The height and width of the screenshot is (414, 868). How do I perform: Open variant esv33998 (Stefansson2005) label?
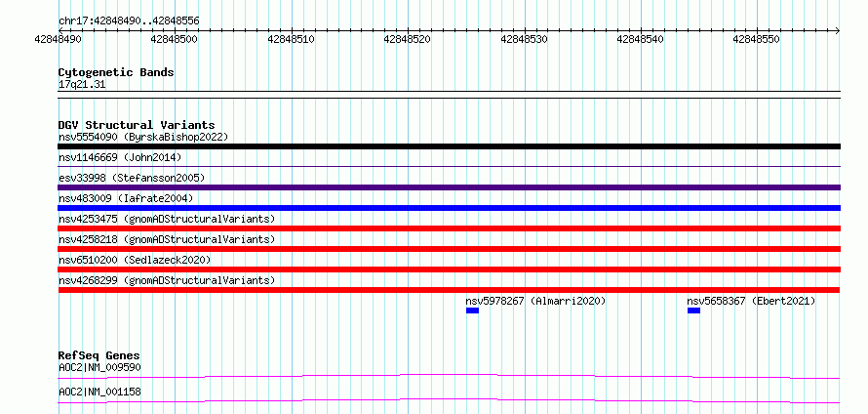pyautogui.click(x=132, y=178)
